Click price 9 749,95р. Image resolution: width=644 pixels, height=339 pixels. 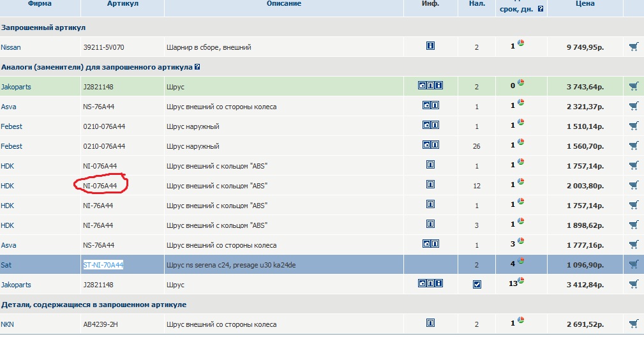(585, 47)
